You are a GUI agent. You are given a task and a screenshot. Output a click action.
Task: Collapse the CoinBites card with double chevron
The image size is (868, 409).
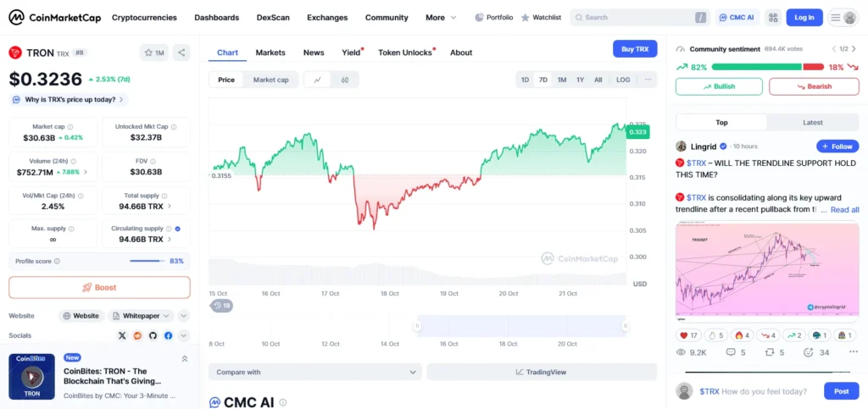click(185, 359)
